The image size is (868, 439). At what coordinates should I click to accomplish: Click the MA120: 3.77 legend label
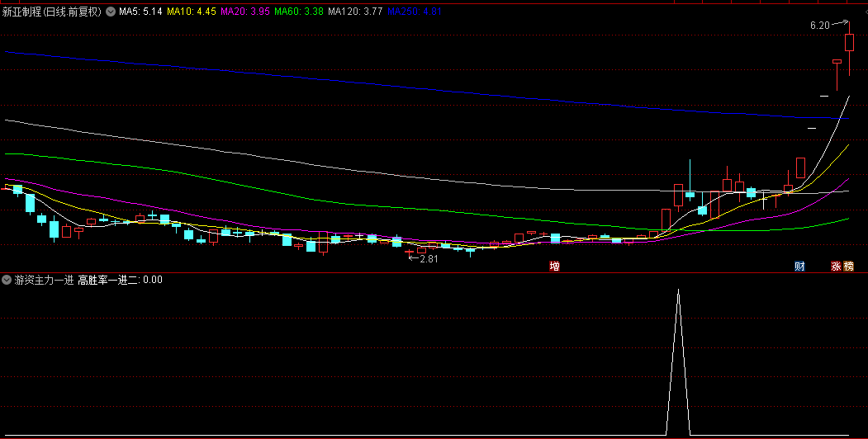[355, 11]
